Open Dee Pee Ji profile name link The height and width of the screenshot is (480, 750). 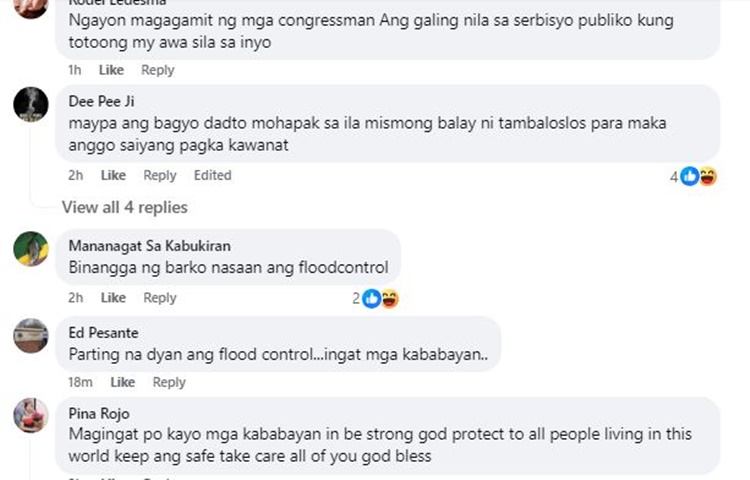coord(101,101)
